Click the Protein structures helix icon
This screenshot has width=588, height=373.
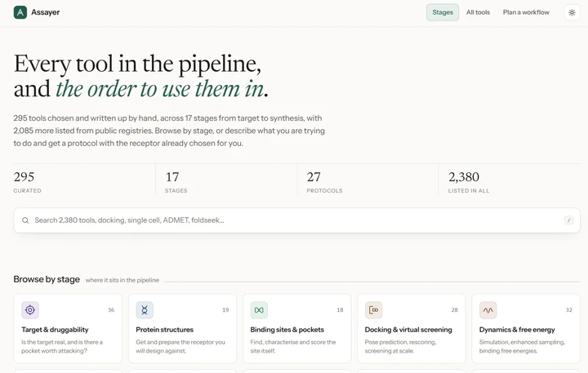point(145,310)
